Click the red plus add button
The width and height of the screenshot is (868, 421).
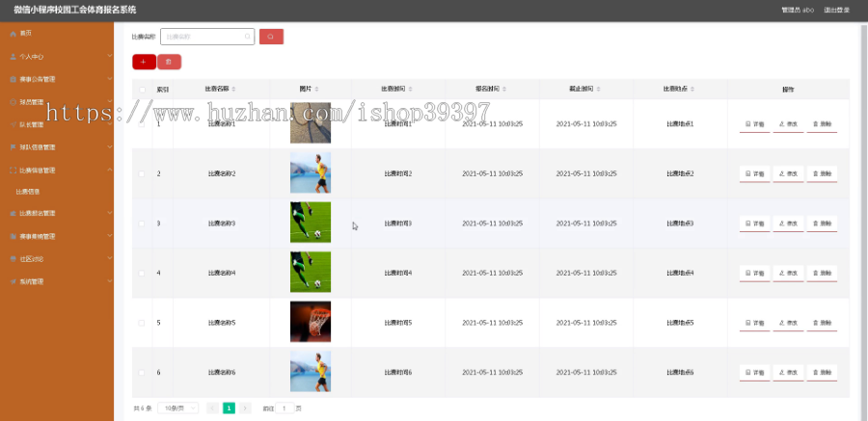pos(144,62)
